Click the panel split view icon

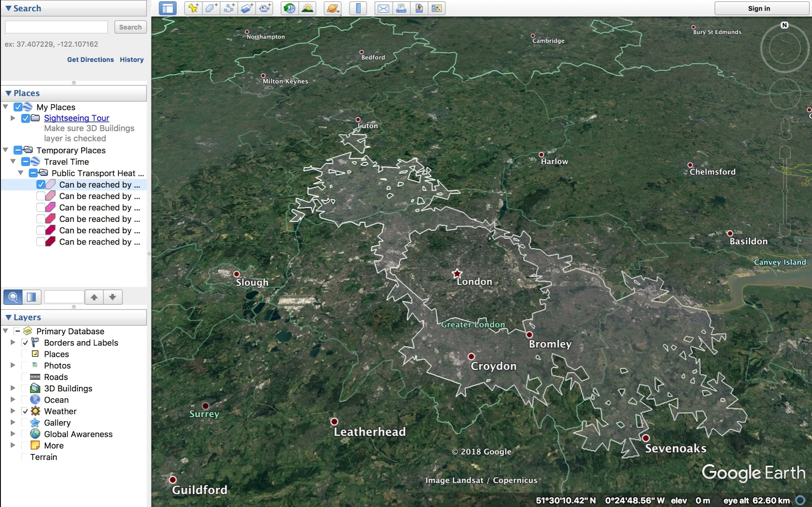tap(31, 297)
